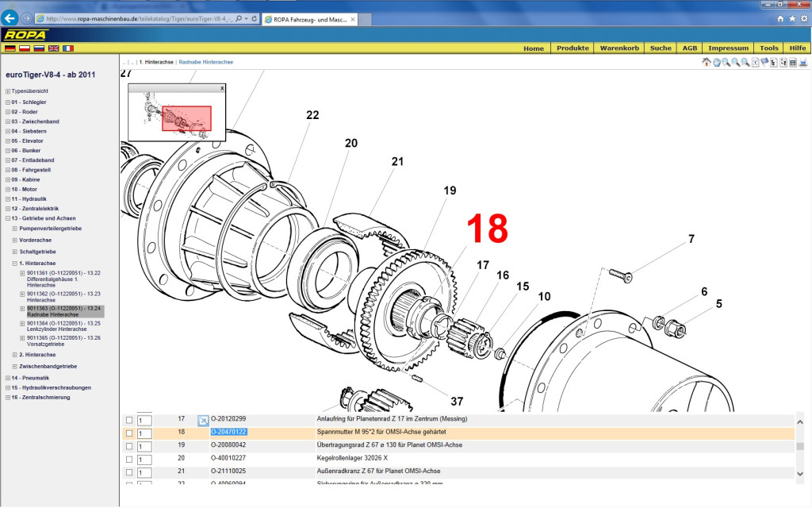Click the browser forward arrow
Screen dimensions: 812x508
pyautogui.click(x=26, y=18)
